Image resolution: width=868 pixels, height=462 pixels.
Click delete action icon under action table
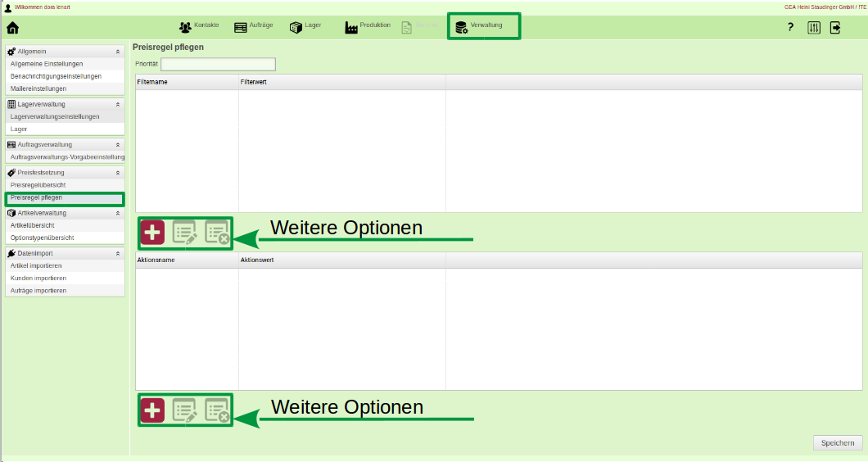click(x=217, y=410)
